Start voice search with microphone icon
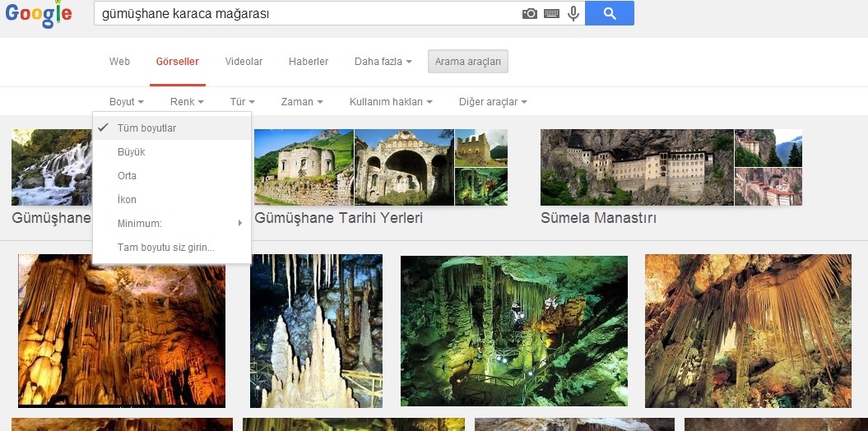 [573, 13]
